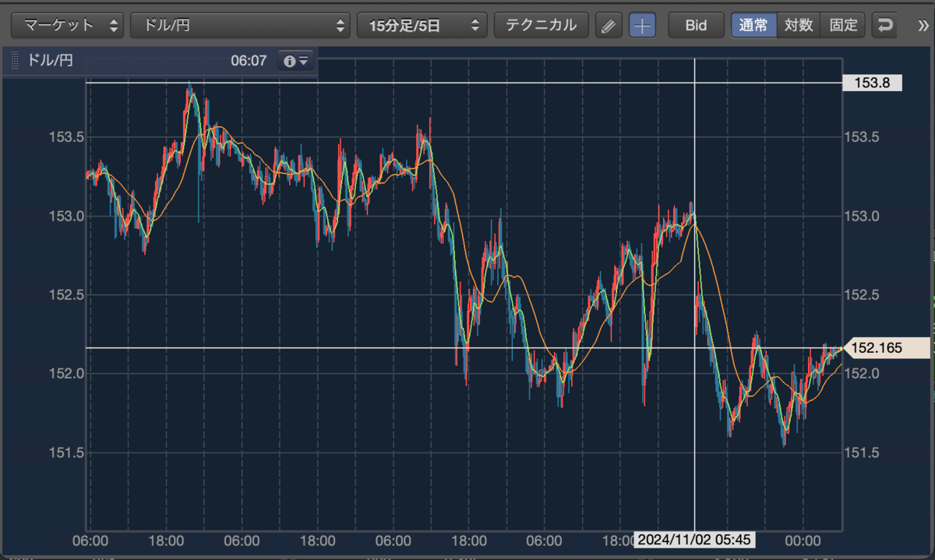Click the panel drag handle beside ドル/円
The image size is (935, 560).
[13, 61]
